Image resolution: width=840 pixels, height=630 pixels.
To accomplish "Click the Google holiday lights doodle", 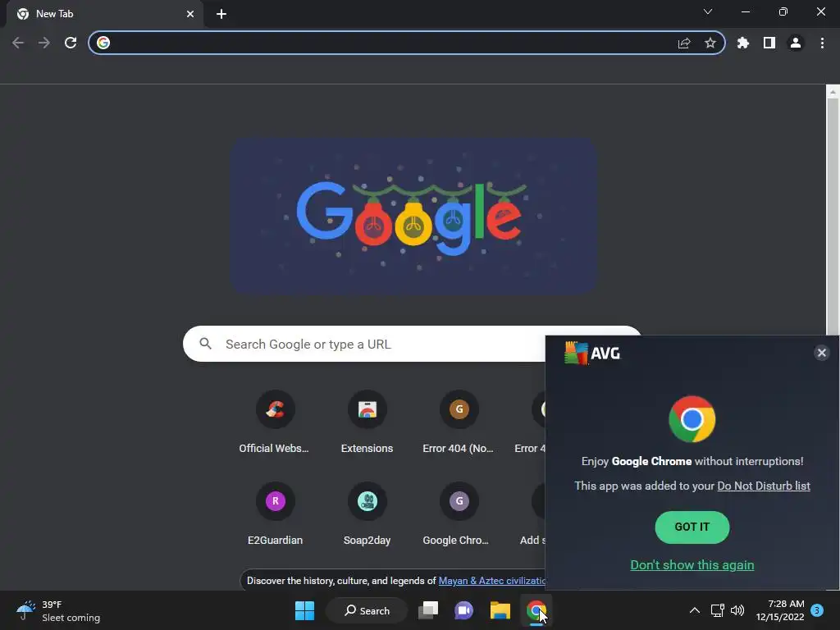I will (413, 216).
